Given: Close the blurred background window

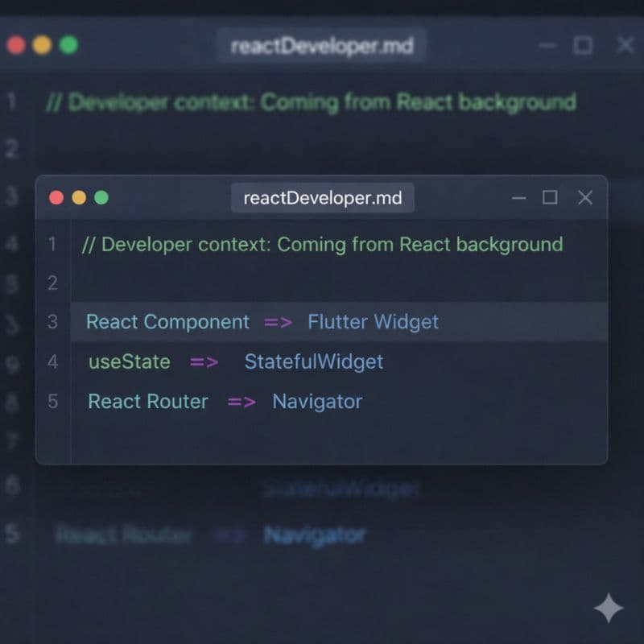Looking at the screenshot, I should tap(625, 45).
